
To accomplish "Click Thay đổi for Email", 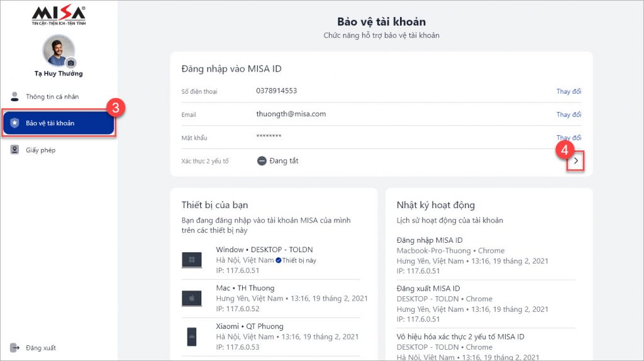I will tap(569, 114).
